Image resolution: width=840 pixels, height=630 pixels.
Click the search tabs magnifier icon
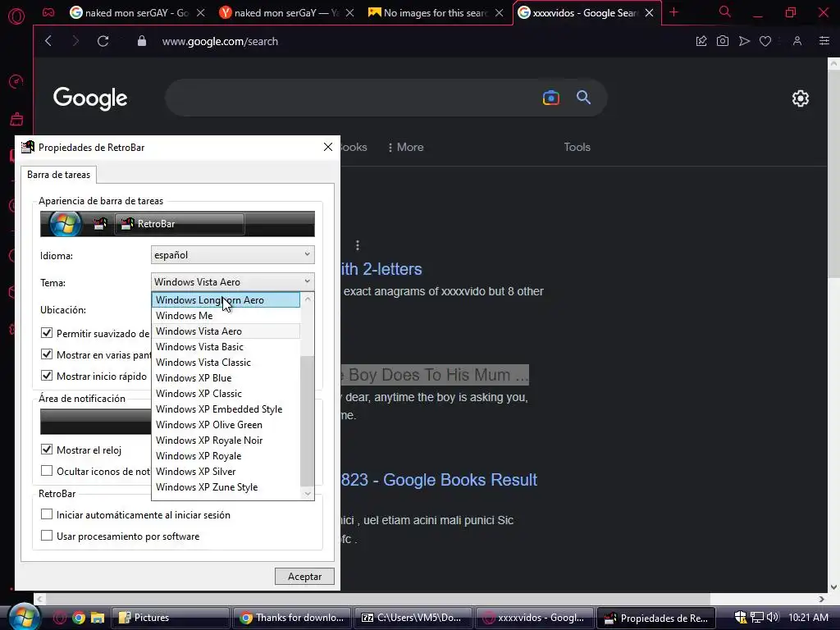(x=725, y=11)
